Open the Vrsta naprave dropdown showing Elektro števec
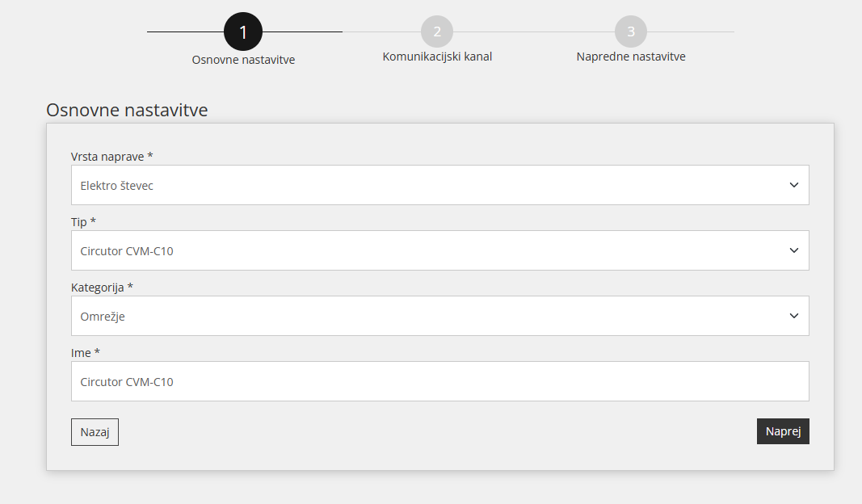The width and height of the screenshot is (862, 504). [428, 186]
